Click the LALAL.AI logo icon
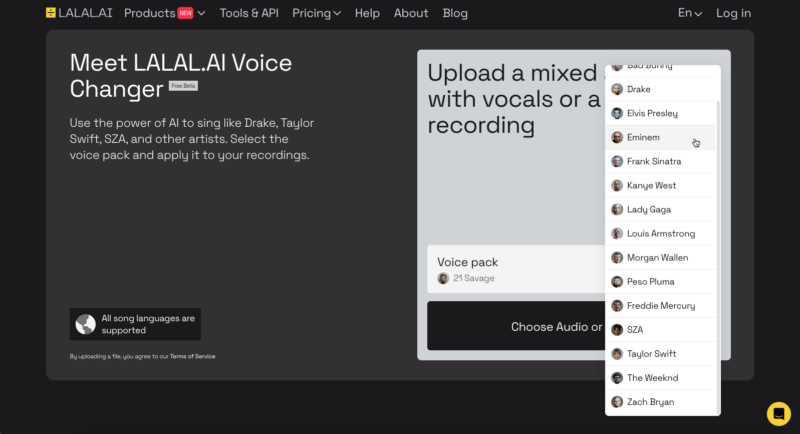800x434 pixels. coord(51,13)
